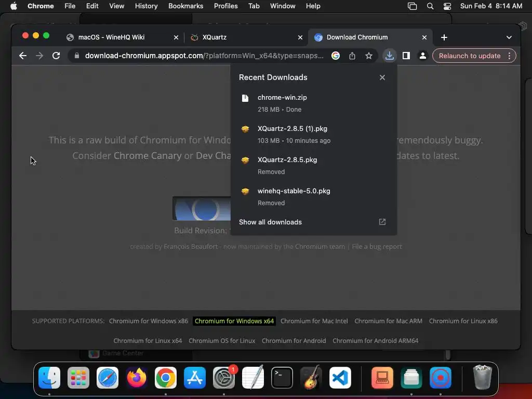Screen dimensions: 532x399
Task: Click the address bar URL field
Action: tap(204, 56)
